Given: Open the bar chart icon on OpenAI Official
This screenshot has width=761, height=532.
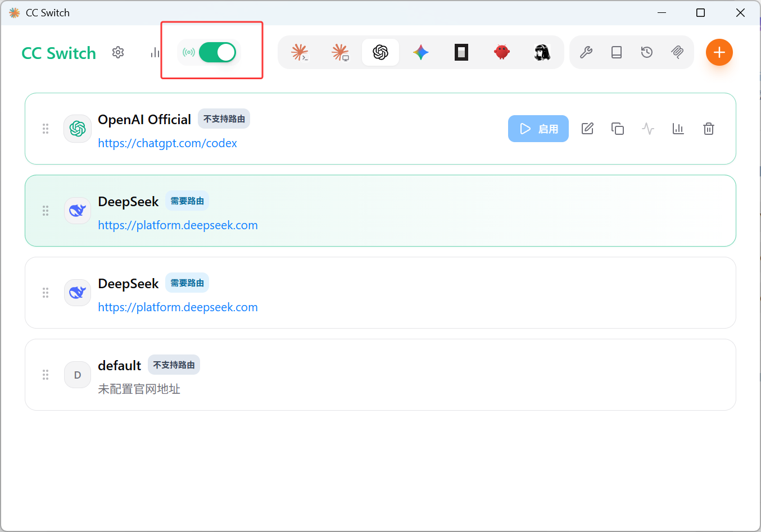Looking at the screenshot, I should 678,129.
